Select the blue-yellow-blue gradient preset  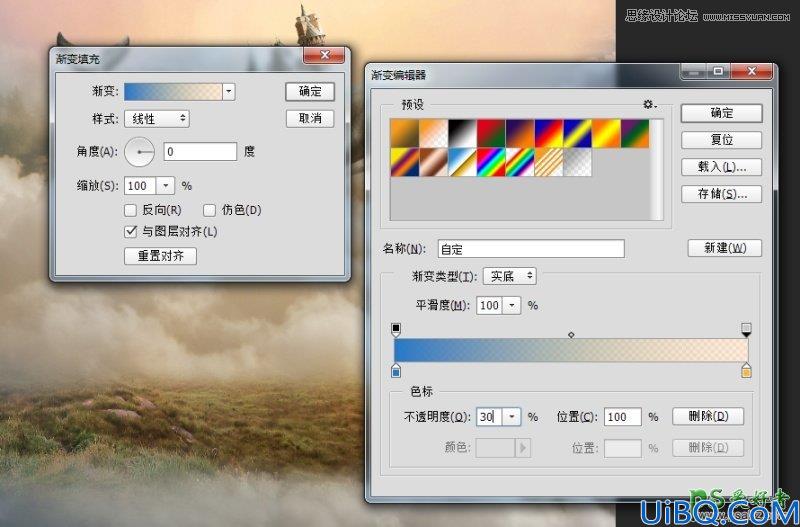(578, 134)
